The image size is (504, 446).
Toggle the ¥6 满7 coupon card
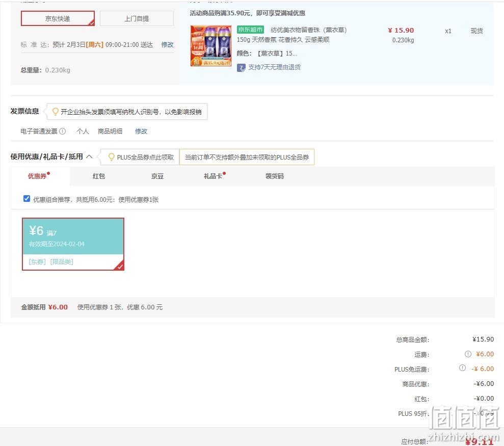point(73,244)
